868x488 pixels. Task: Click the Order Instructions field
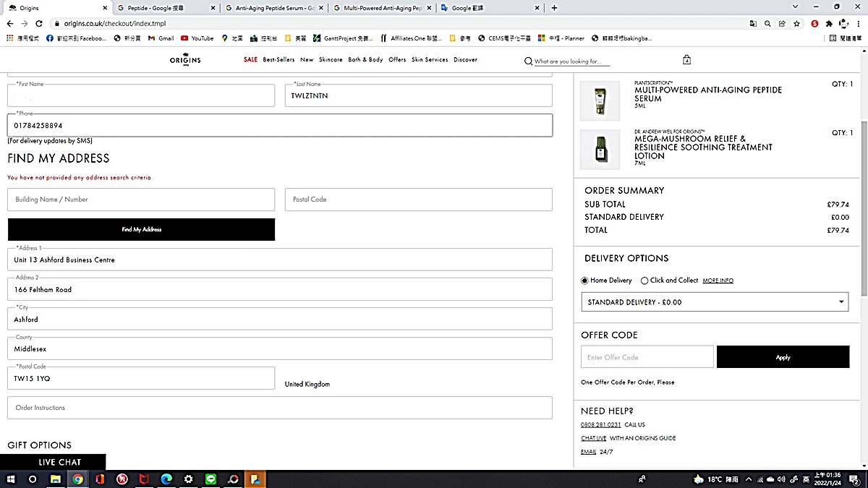click(280, 408)
